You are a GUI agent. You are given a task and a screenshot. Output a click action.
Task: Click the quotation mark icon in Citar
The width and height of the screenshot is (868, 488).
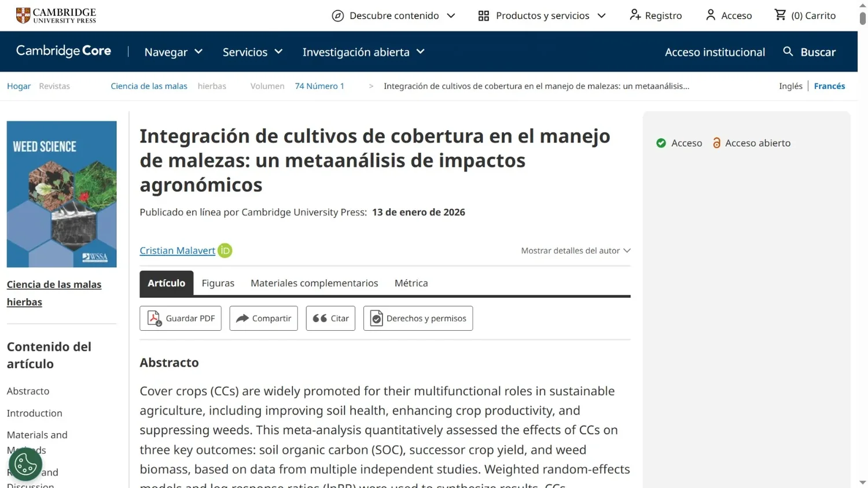pyautogui.click(x=319, y=318)
